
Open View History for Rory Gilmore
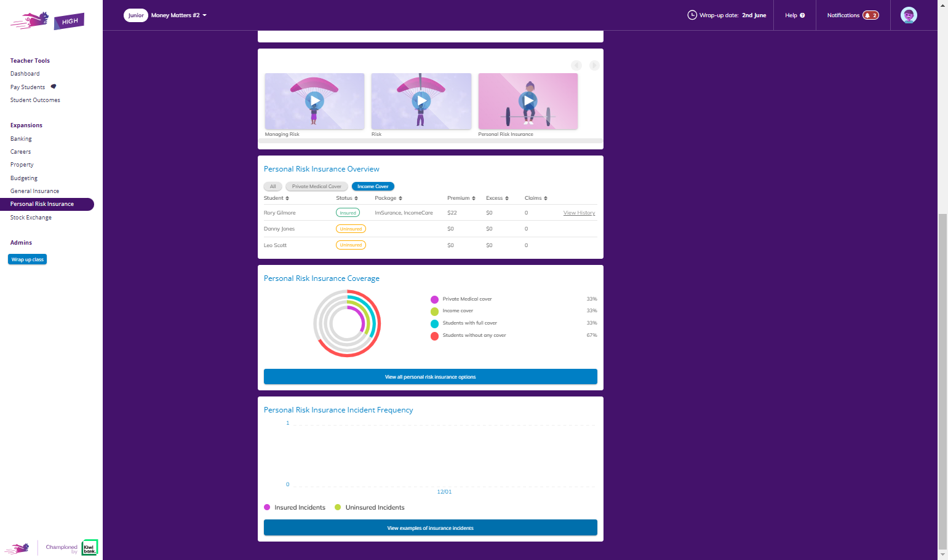click(580, 213)
